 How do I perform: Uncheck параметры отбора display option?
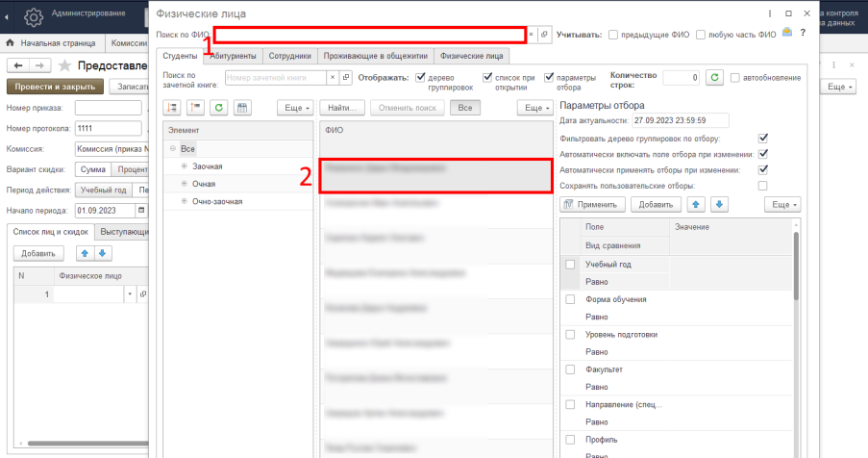549,77
